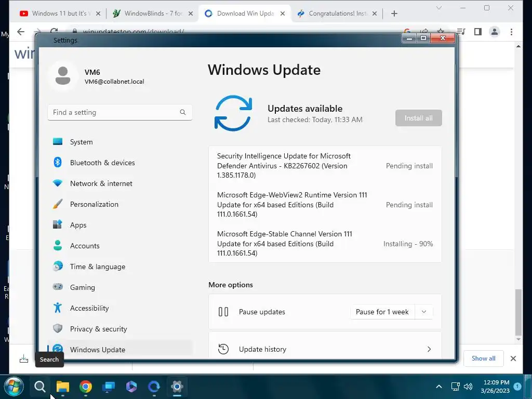The height and width of the screenshot is (399, 532).
Task: Switch to Congratulations! tab
Action: click(337, 14)
